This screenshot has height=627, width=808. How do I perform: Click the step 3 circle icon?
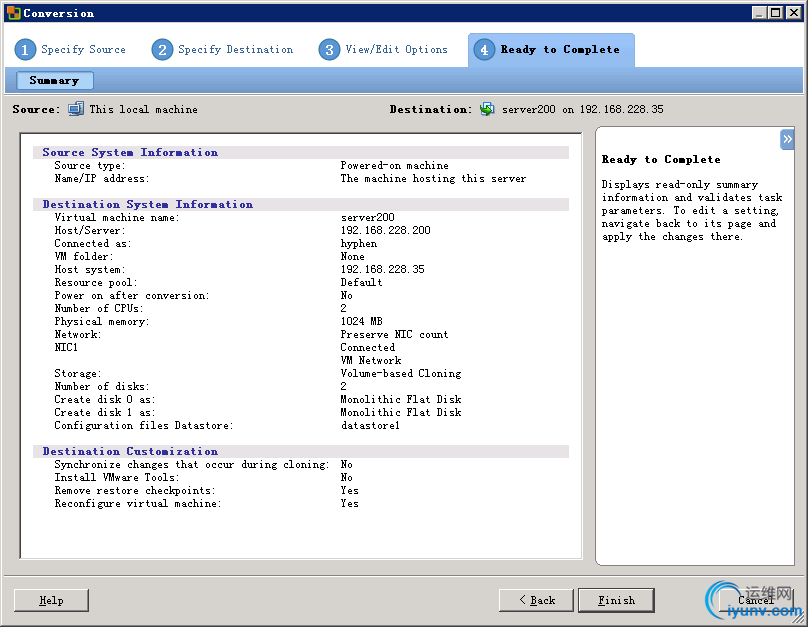click(329, 49)
